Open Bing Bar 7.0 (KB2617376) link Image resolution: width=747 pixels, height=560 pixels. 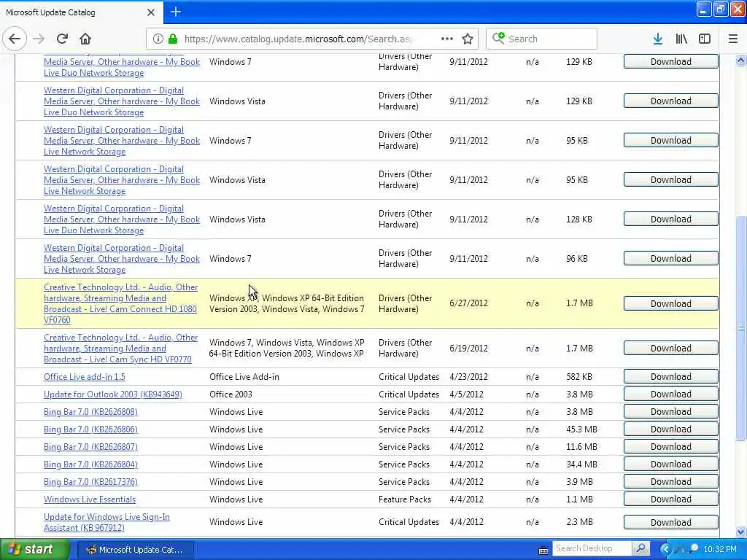90,482
